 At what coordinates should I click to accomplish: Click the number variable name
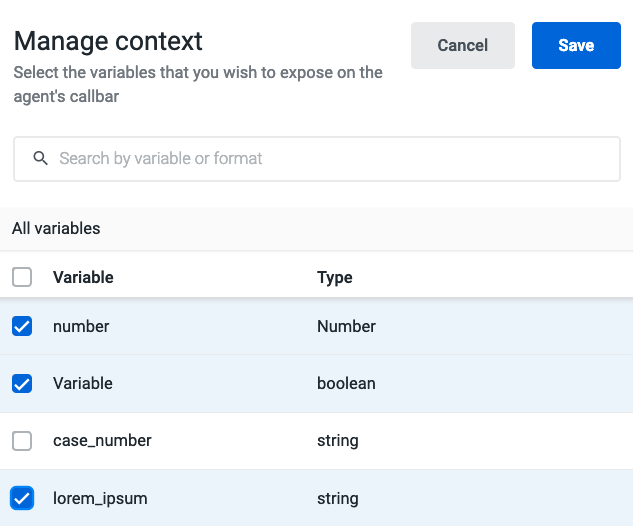[81, 326]
